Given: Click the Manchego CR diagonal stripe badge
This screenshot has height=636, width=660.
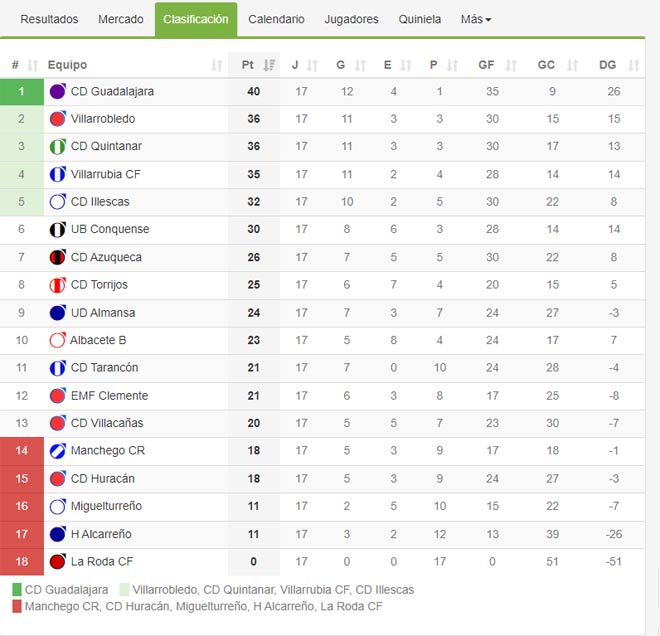Looking at the screenshot, I should coord(57,451).
